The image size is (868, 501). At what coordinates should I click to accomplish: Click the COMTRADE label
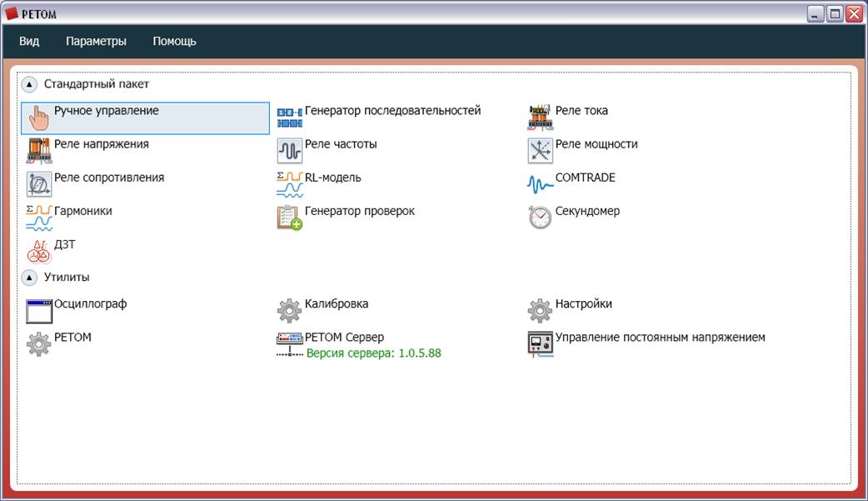coord(585,178)
